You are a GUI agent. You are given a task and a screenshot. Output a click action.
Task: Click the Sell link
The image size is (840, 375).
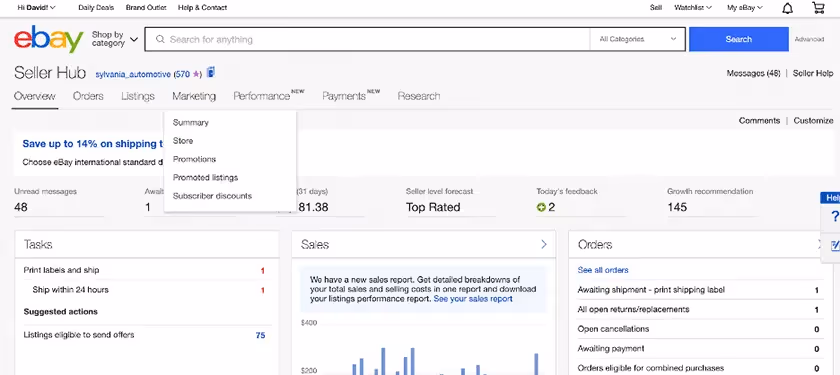656,8
